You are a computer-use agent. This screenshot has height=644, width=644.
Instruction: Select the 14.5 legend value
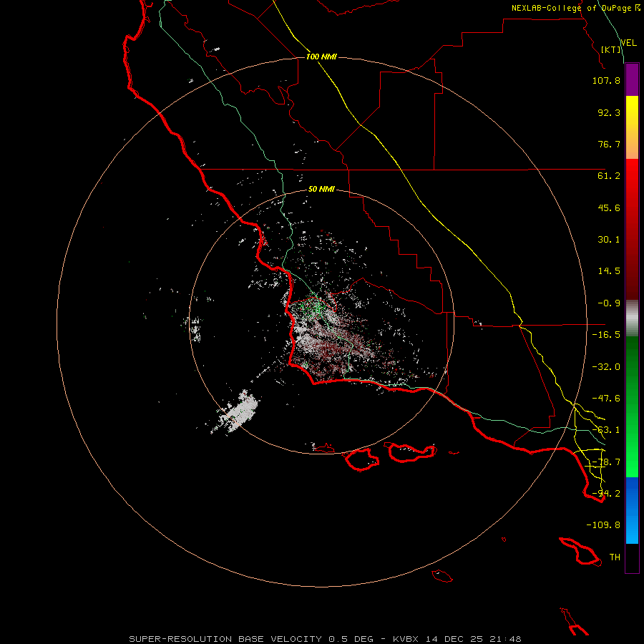[x=609, y=271]
